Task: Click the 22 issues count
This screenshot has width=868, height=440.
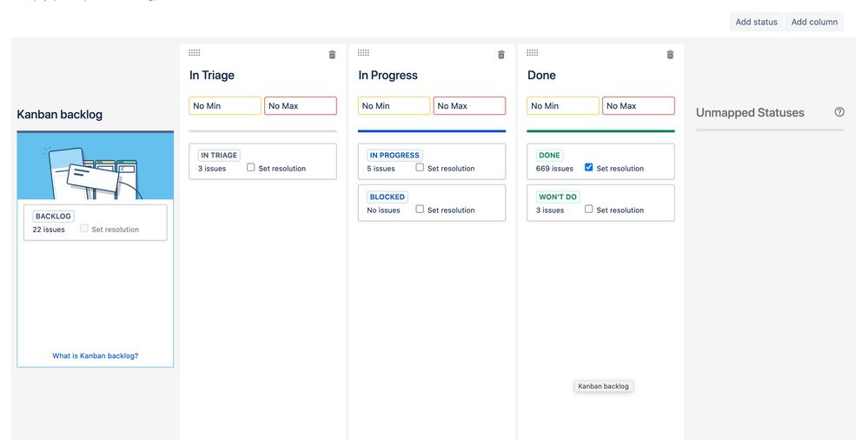Action: pyautogui.click(x=49, y=230)
